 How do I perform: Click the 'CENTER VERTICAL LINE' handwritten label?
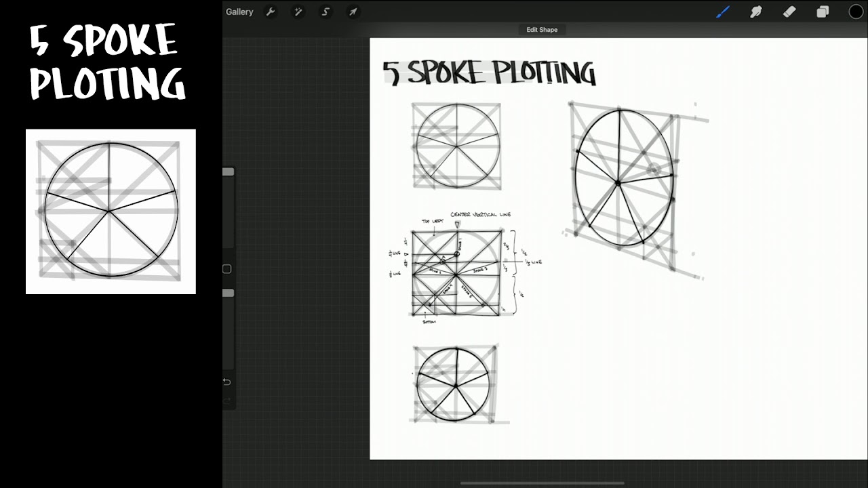tap(481, 214)
